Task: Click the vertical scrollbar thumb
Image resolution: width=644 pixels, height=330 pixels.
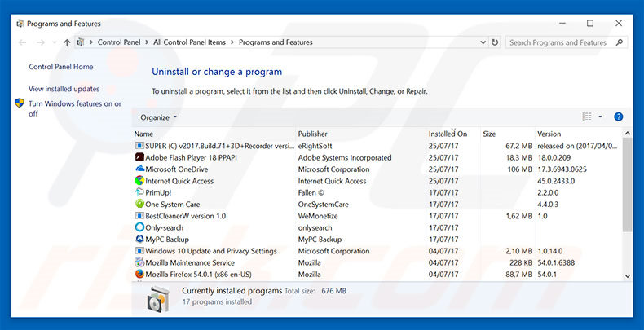Action: coord(627,185)
